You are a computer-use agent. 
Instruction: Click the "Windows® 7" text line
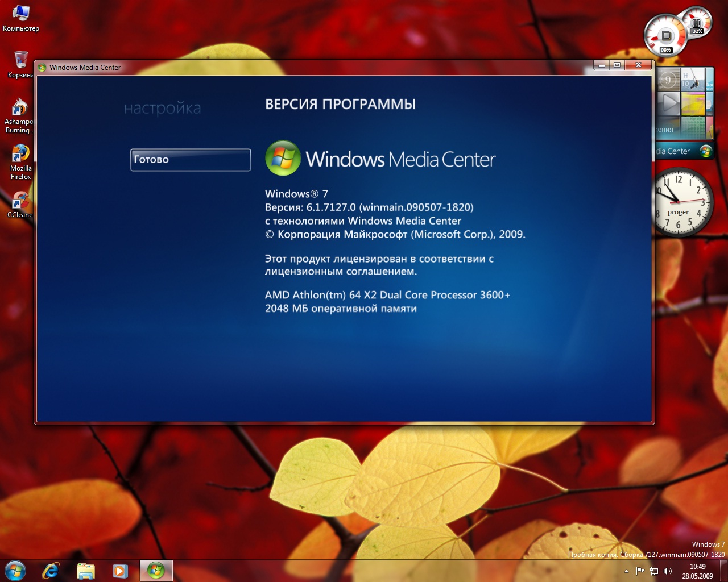(x=296, y=194)
